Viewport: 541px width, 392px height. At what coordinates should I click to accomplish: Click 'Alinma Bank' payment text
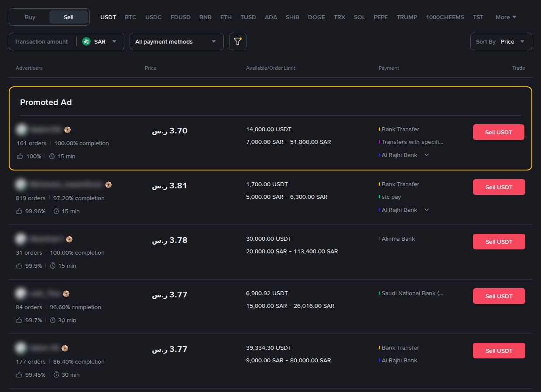pos(398,239)
